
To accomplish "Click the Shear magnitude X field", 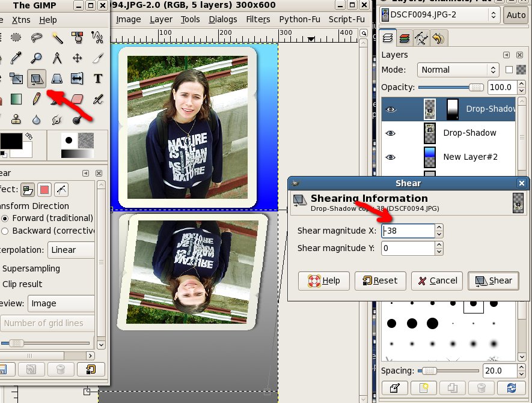I will pos(408,231).
